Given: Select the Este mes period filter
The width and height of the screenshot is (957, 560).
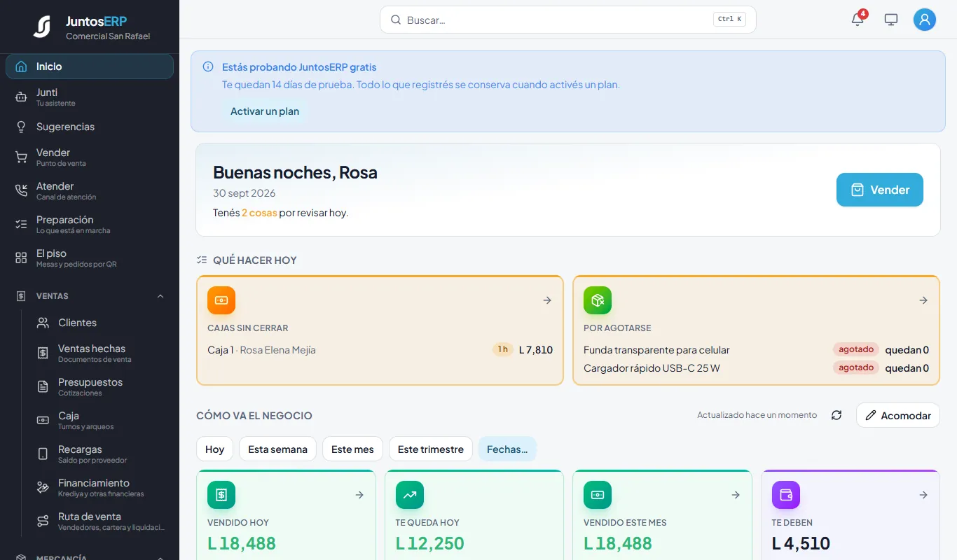Looking at the screenshot, I should coord(352,449).
